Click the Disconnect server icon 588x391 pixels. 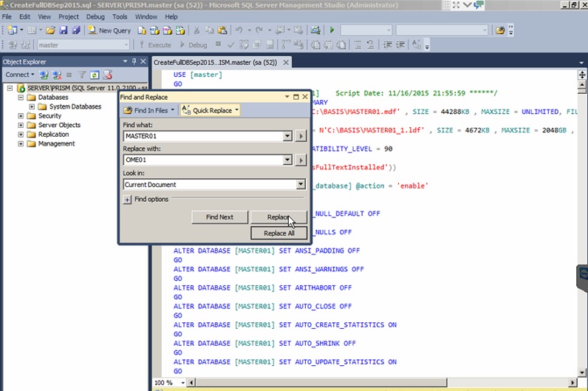[x=57, y=75]
